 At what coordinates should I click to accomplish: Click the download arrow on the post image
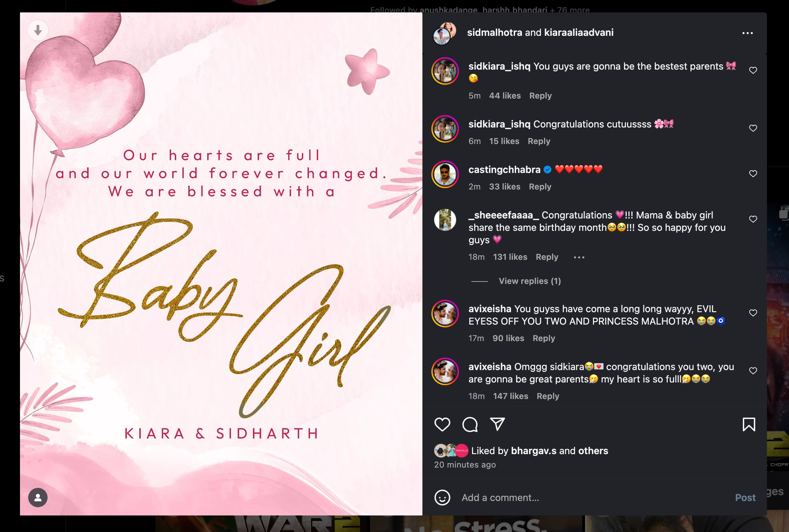38,30
